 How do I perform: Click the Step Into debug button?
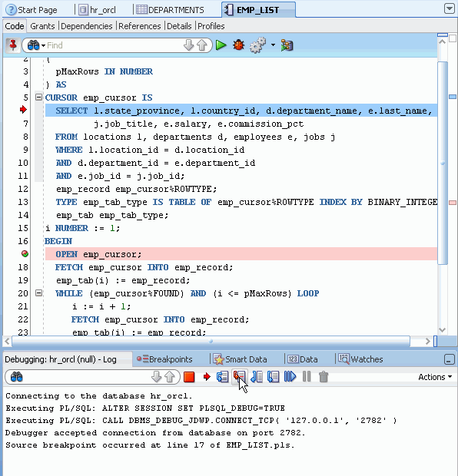coord(240,377)
